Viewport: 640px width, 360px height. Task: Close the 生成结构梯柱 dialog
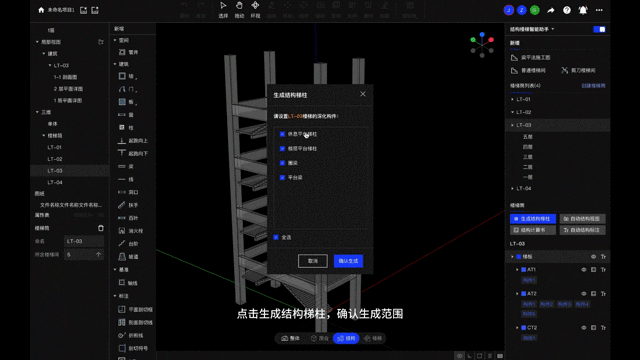coord(363,94)
